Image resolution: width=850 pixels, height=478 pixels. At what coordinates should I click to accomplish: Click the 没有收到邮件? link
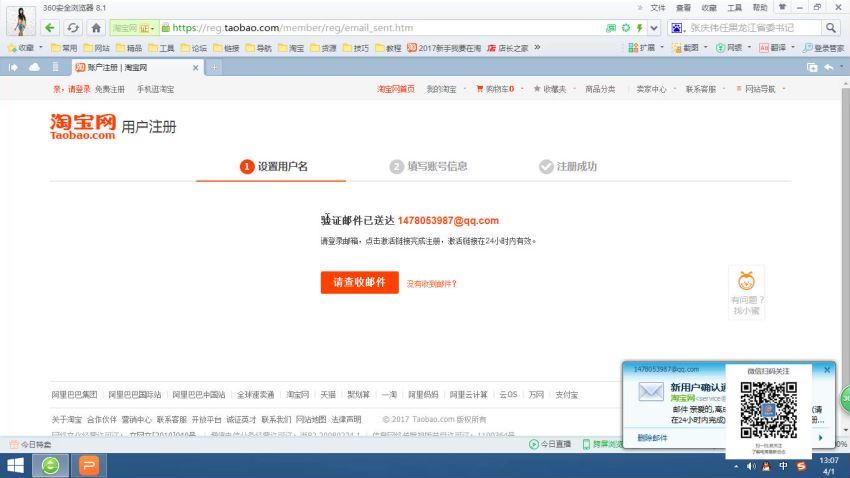pos(432,283)
